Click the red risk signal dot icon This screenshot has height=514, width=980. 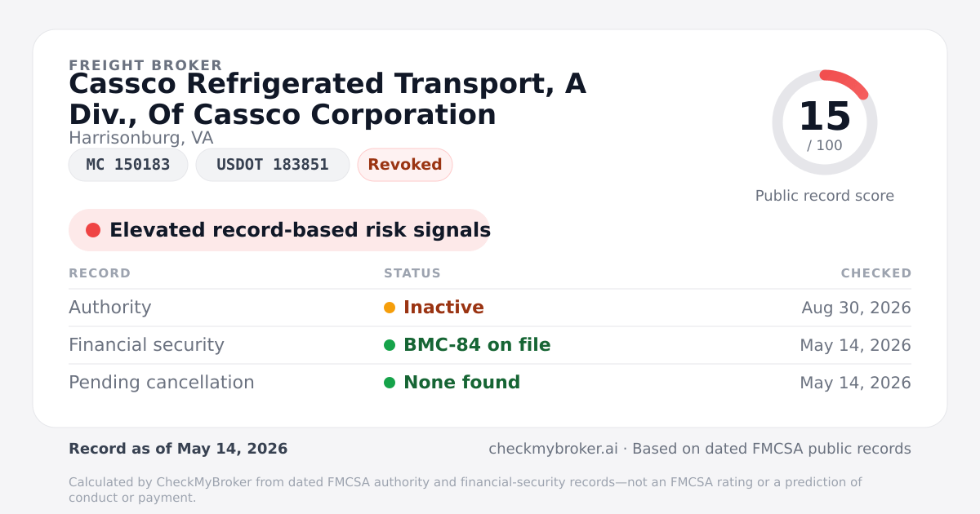tap(93, 230)
